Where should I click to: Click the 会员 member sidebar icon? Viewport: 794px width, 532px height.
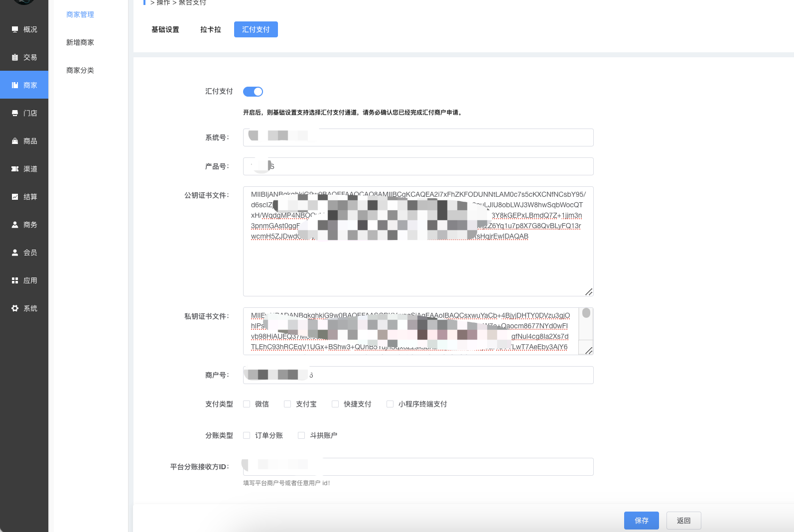point(15,253)
